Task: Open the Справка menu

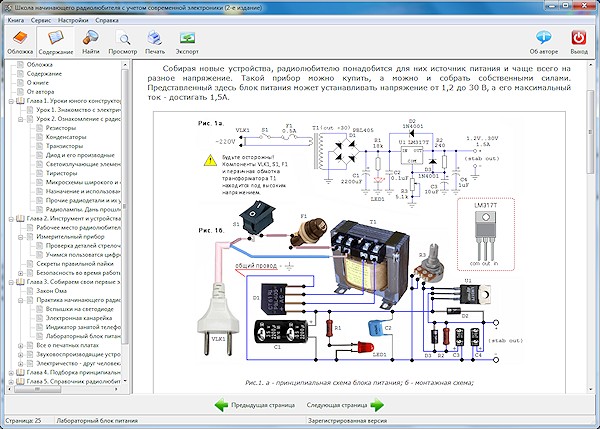Action: (x=107, y=20)
